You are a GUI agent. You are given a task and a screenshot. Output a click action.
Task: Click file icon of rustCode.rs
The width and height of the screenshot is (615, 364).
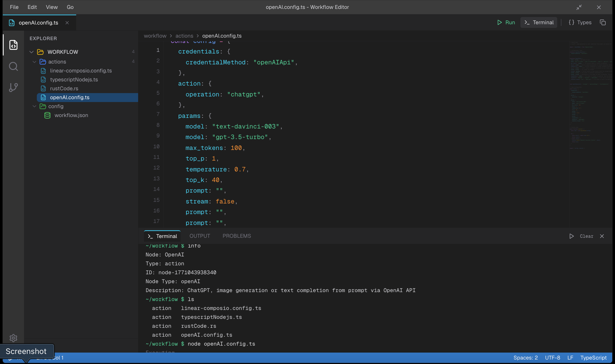[x=43, y=89]
